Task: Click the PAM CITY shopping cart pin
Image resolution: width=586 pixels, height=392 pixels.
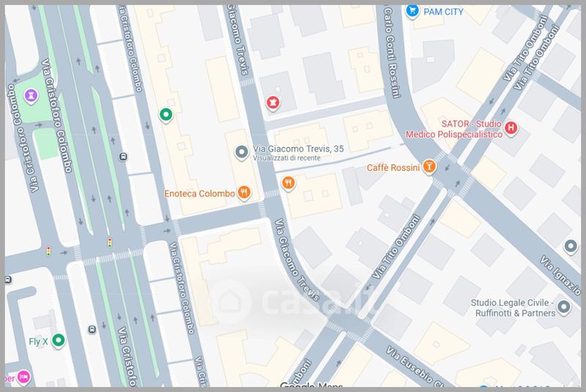Action: (x=412, y=11)
